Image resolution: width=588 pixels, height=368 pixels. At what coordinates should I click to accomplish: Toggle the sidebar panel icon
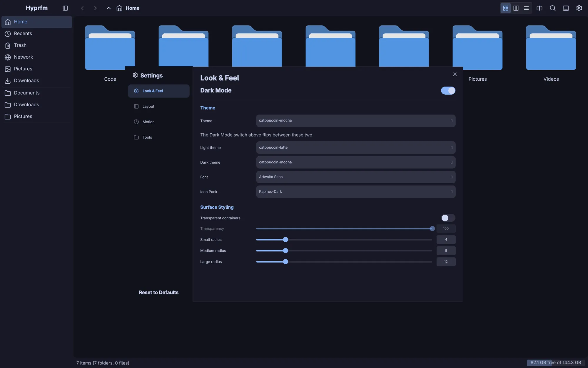tap(65, 8)
